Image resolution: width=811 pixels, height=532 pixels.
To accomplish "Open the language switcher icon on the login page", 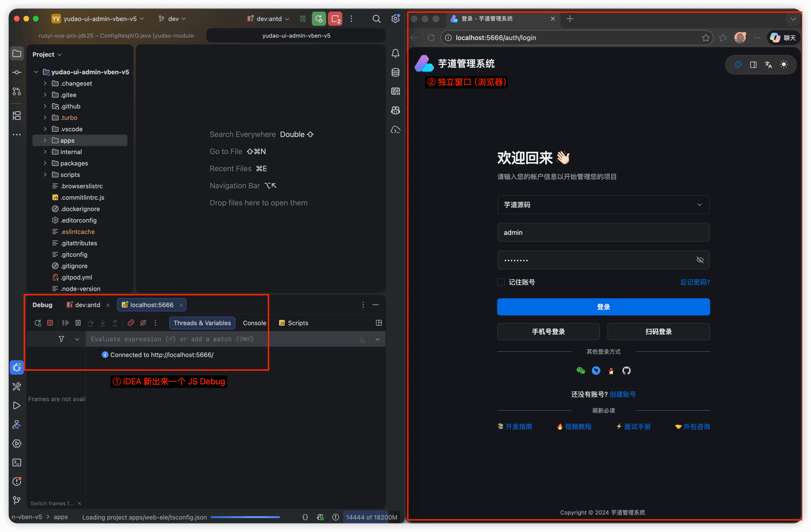I will coord(769,65).
